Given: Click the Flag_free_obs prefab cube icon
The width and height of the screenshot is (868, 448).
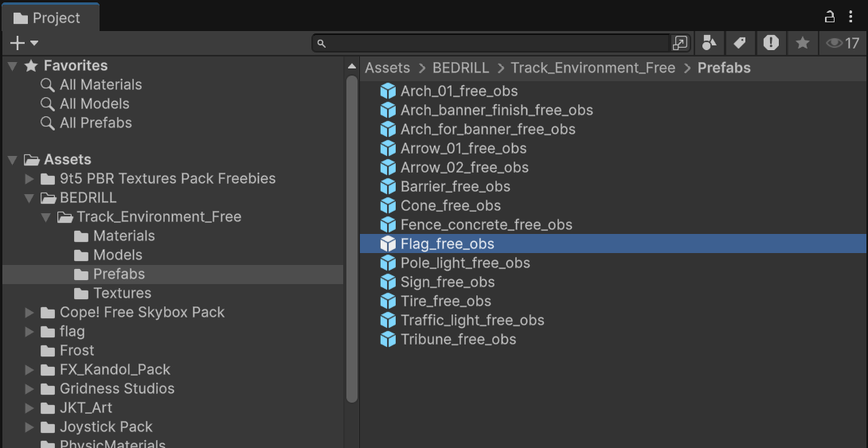Looking at the screenshot, I should pos(388,244).
